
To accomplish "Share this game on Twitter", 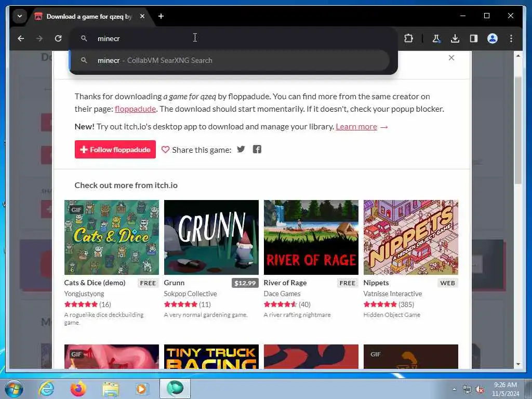I will click(x=241, y=149).
